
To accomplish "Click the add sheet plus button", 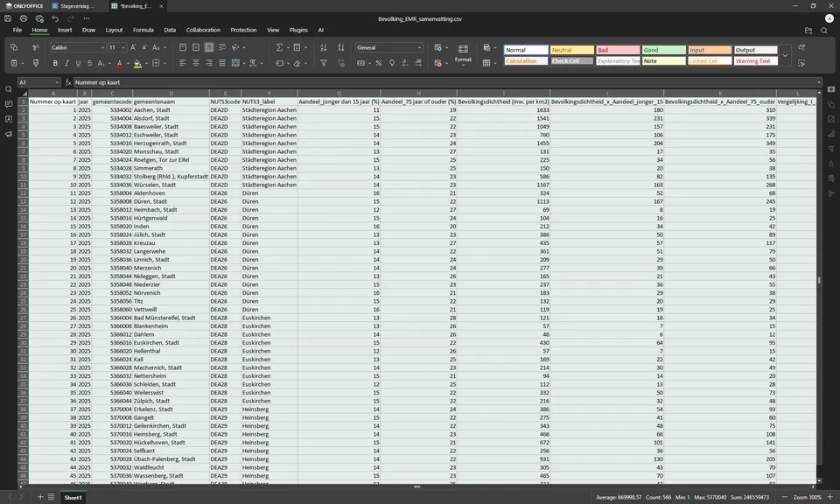I will (40, 497).
